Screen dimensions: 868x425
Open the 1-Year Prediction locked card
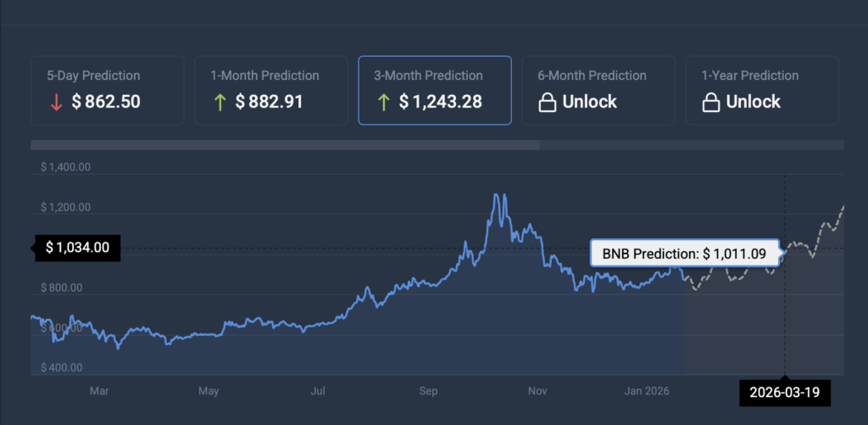pyautogui.click(x=762, y=90)
